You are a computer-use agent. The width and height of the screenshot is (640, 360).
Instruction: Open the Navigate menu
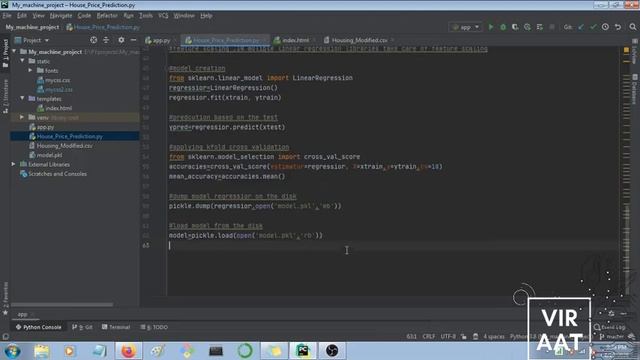click(61, 16)
